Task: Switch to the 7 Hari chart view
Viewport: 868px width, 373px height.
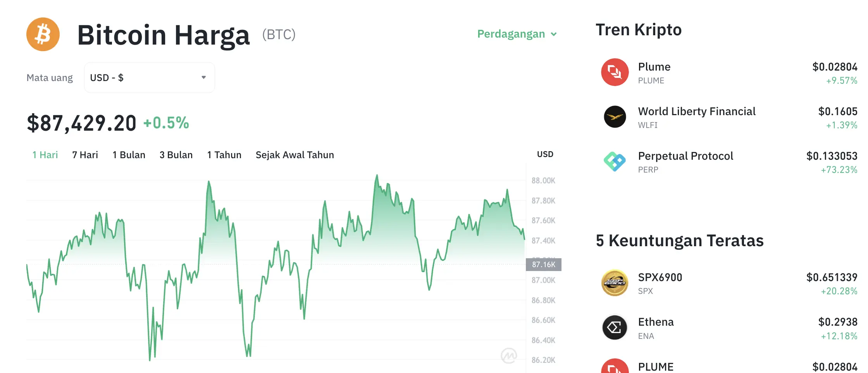Action: [84, 155]
